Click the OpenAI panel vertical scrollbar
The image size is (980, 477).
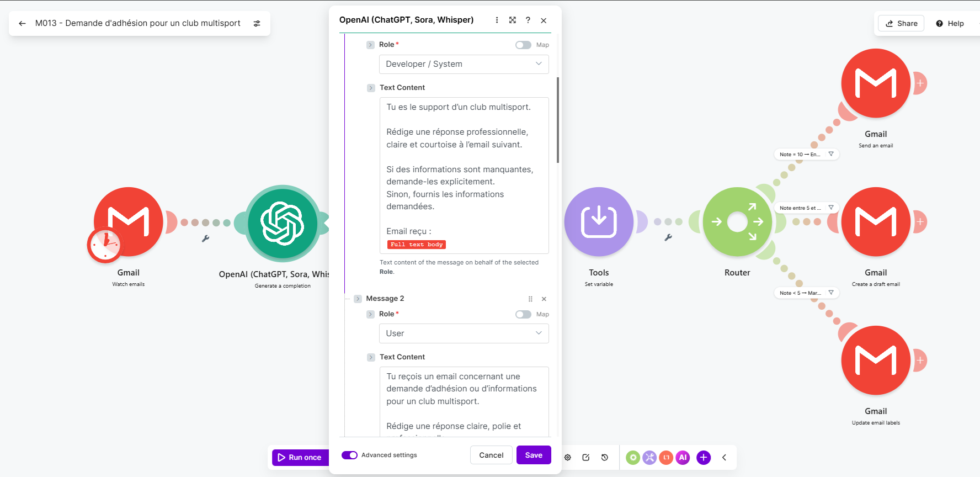pos(558,120)
